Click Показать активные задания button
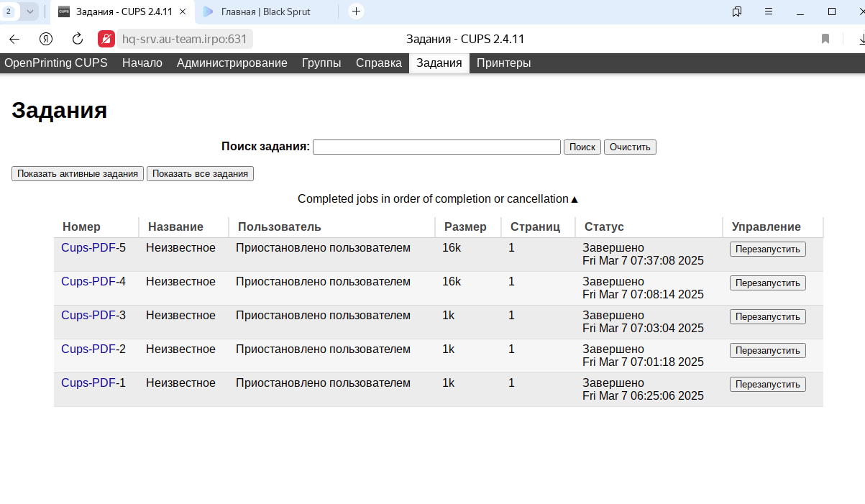The image size is (865, 504). pos(78,174)
